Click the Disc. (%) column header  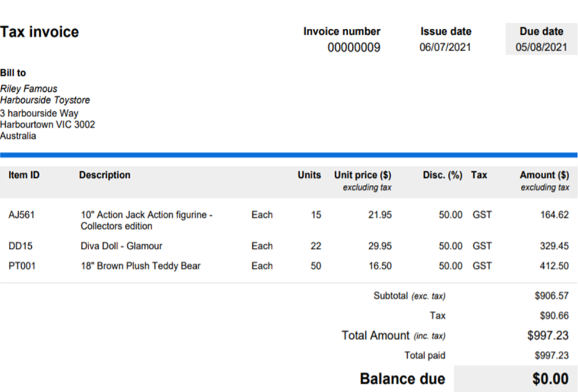click(x=442, y=175)
